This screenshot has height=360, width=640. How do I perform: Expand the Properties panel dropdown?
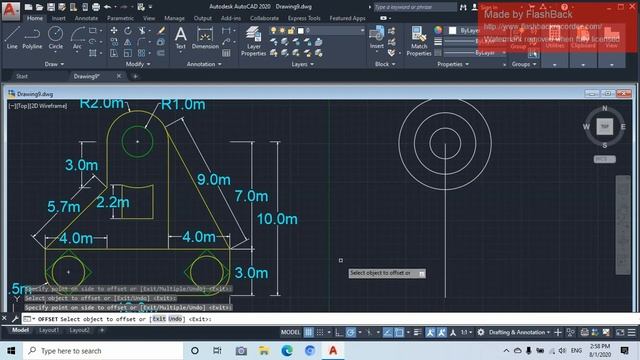tap(453, 64)
